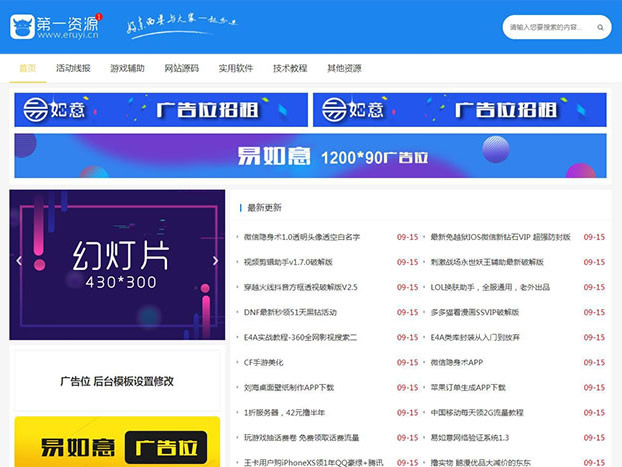Advance slideshow with right arrow
This screenshot has width=622, height=467.
pos(215,262)
